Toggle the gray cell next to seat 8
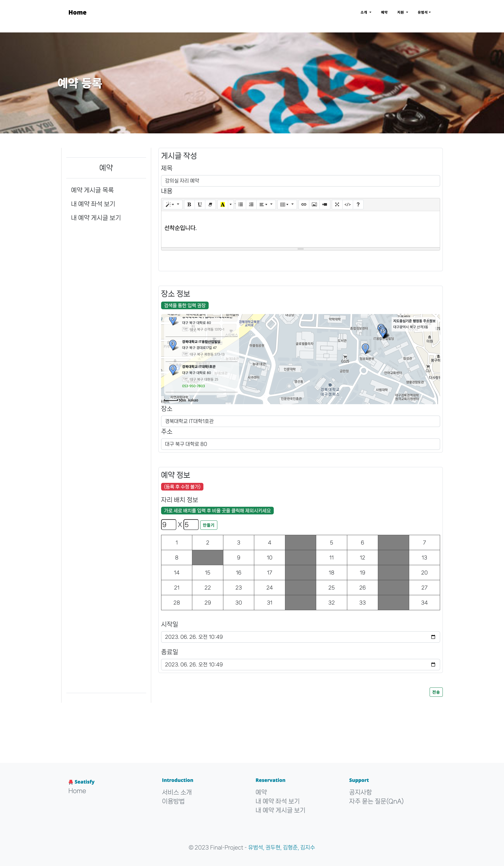Viewport: 504px width, 866px height. pos(207,557)
